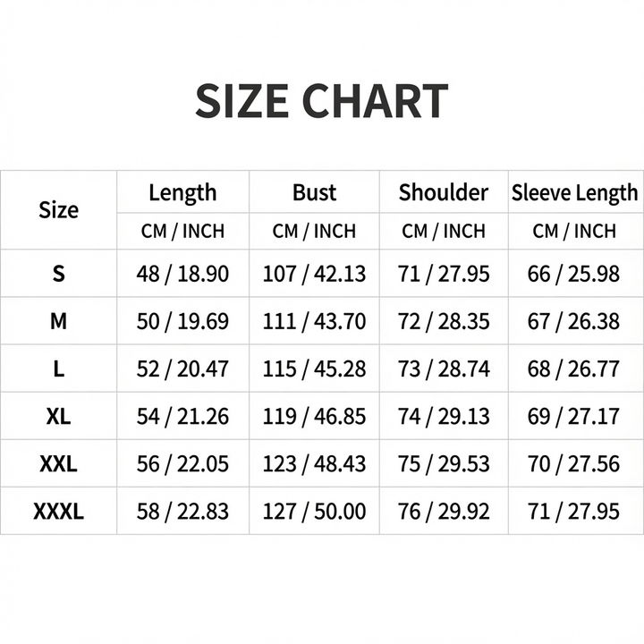Select the M size row label
The width and height of the screenshot is (644, 644).
coord(58,321)
